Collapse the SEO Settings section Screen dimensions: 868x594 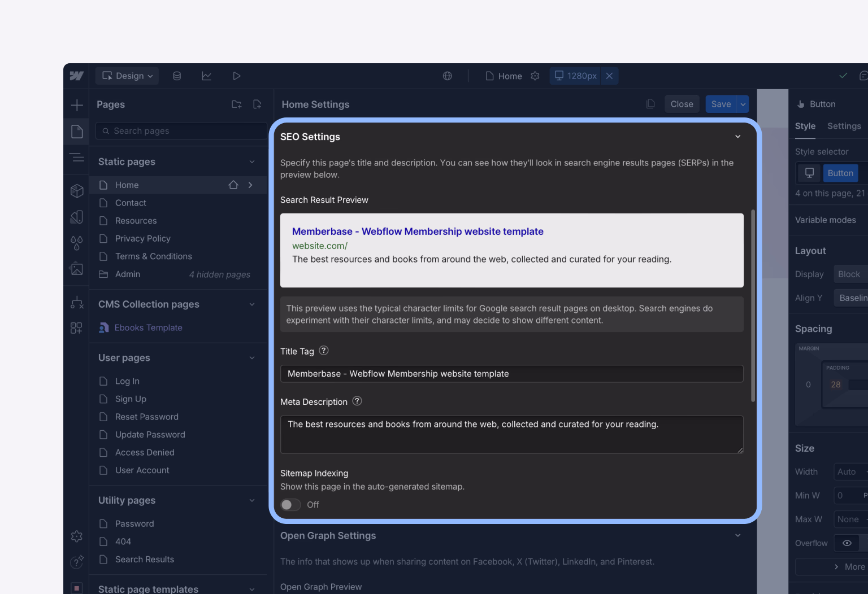(x=737, y=137)
